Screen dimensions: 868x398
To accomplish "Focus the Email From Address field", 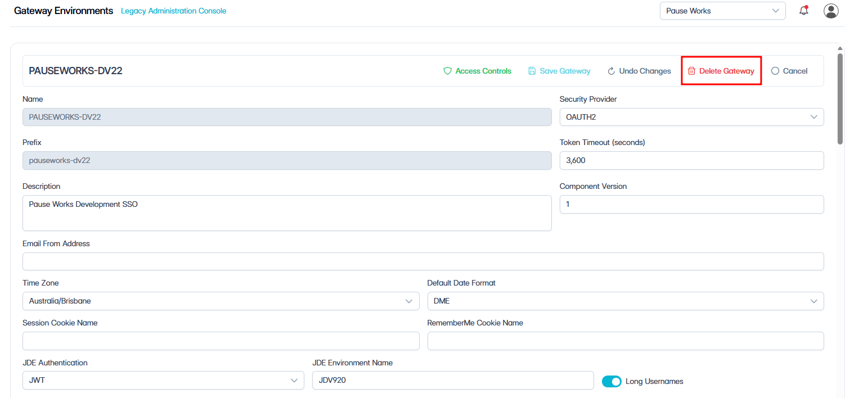I will tap(423, 261).
